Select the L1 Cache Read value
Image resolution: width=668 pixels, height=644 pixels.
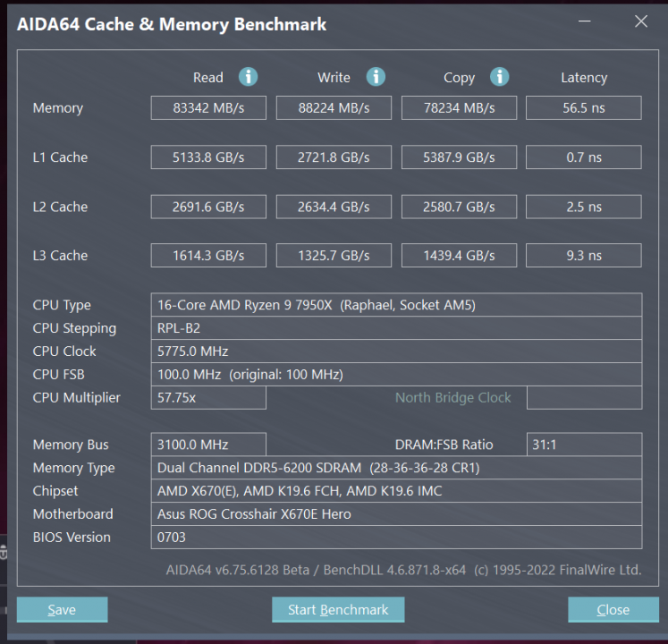(208, 157)
